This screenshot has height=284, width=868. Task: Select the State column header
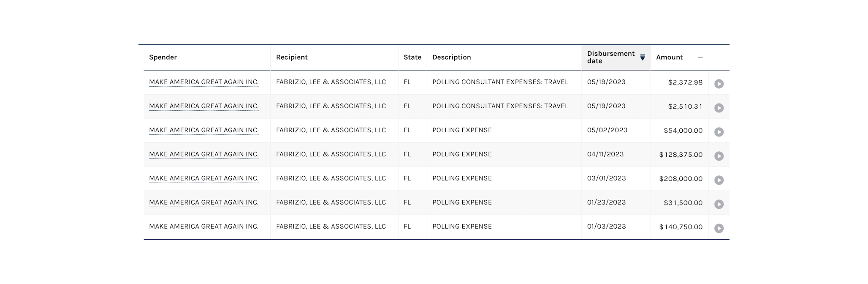pyautogui.click(x=412, y=57)
